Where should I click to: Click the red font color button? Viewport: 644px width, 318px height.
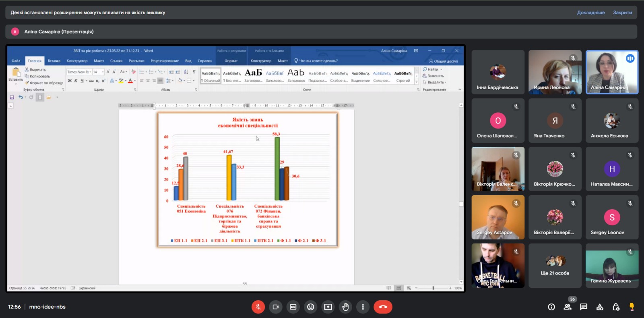point(130,81)
